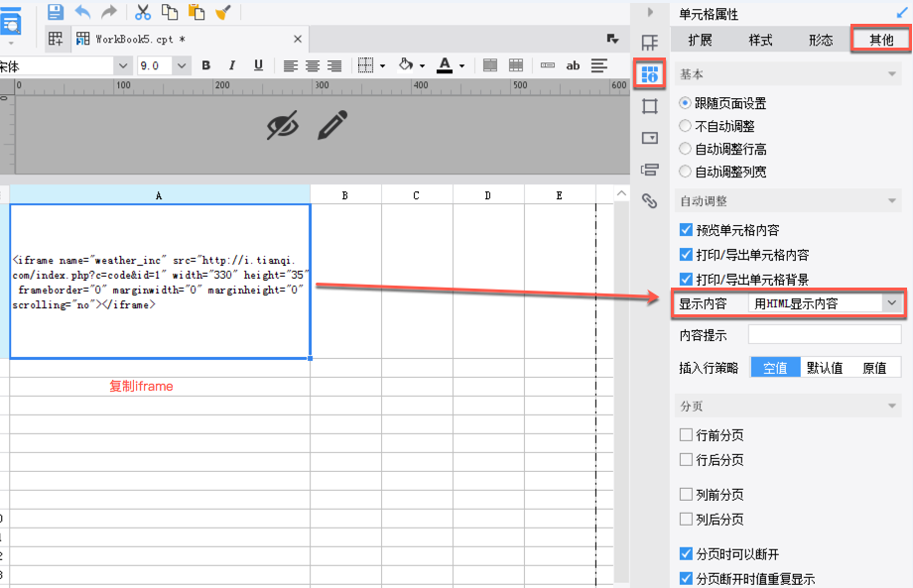Open conditional attributes icon in sidebar
This screenshot has height=588, width=913.
coord(650,170)
